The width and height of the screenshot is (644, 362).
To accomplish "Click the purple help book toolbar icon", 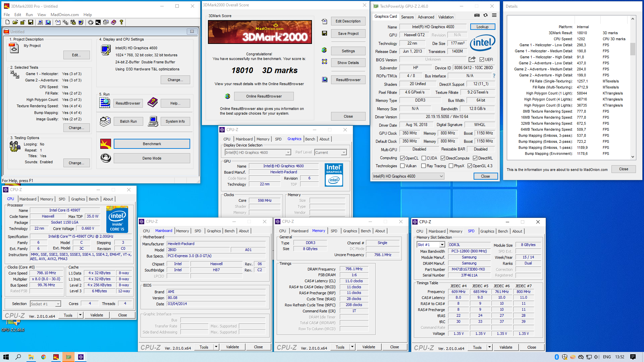I will pos(114,22).
